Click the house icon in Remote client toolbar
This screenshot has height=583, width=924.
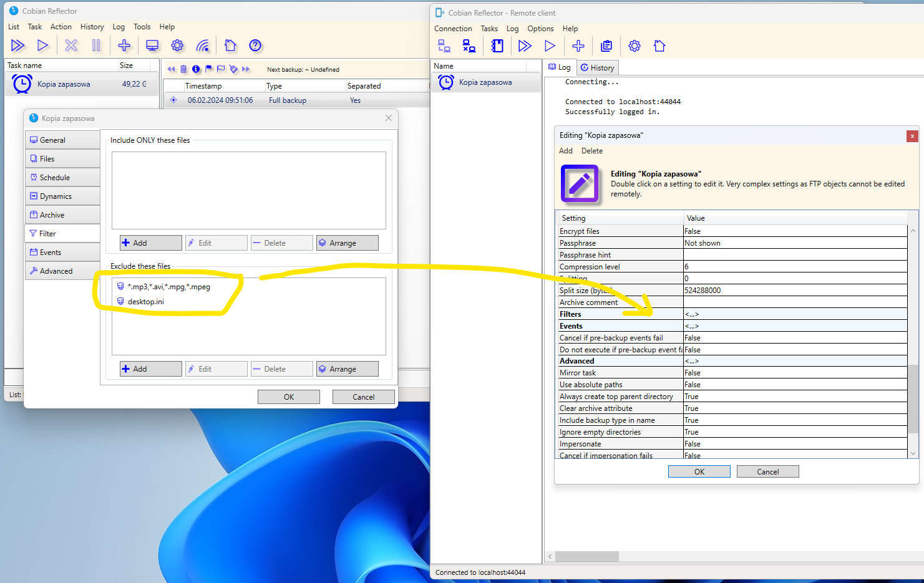click(x=659, y=46)
